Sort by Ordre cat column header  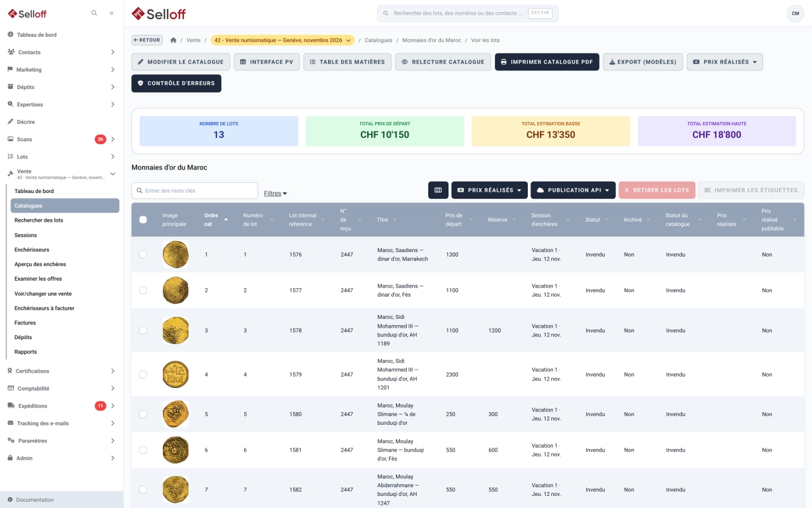(x=216, y=220)
